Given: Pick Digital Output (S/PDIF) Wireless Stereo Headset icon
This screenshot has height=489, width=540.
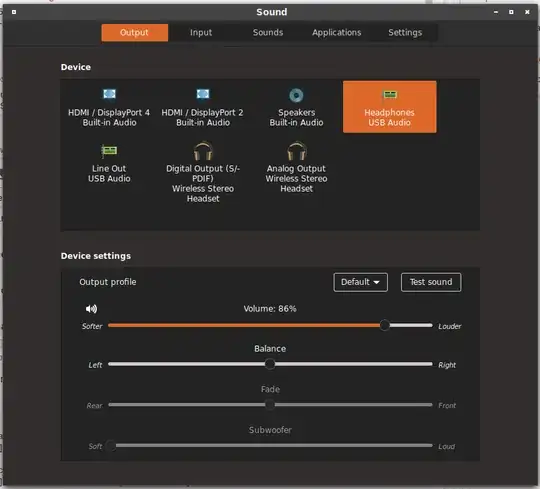Looking at the screenshot, I should [x=203, y=151].
